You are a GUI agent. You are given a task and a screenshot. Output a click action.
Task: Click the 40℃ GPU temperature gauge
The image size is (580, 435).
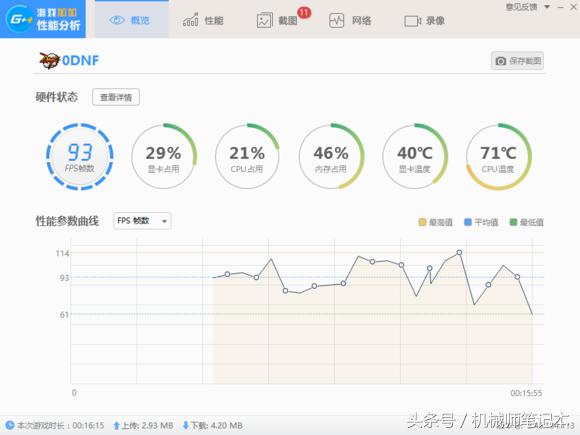point(415,157)
